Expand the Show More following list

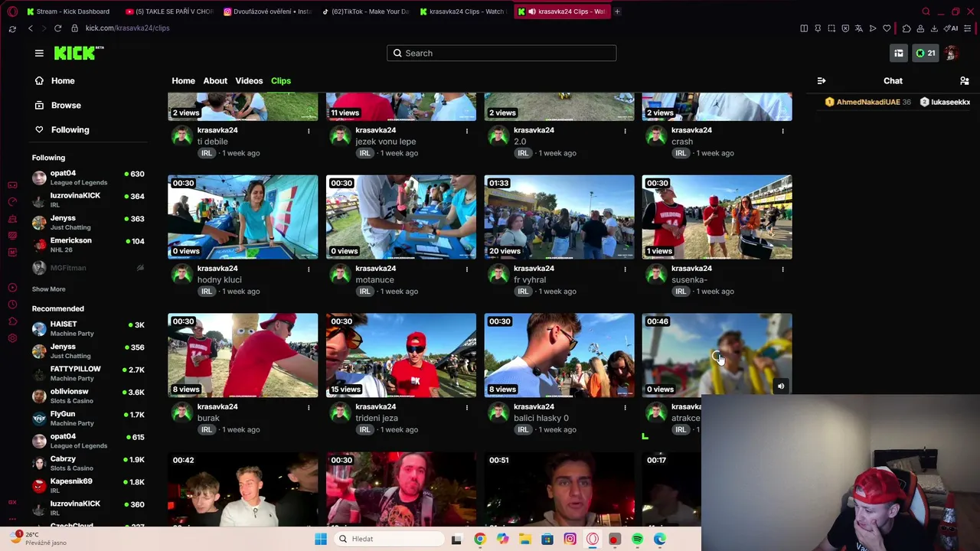[48, 289]
